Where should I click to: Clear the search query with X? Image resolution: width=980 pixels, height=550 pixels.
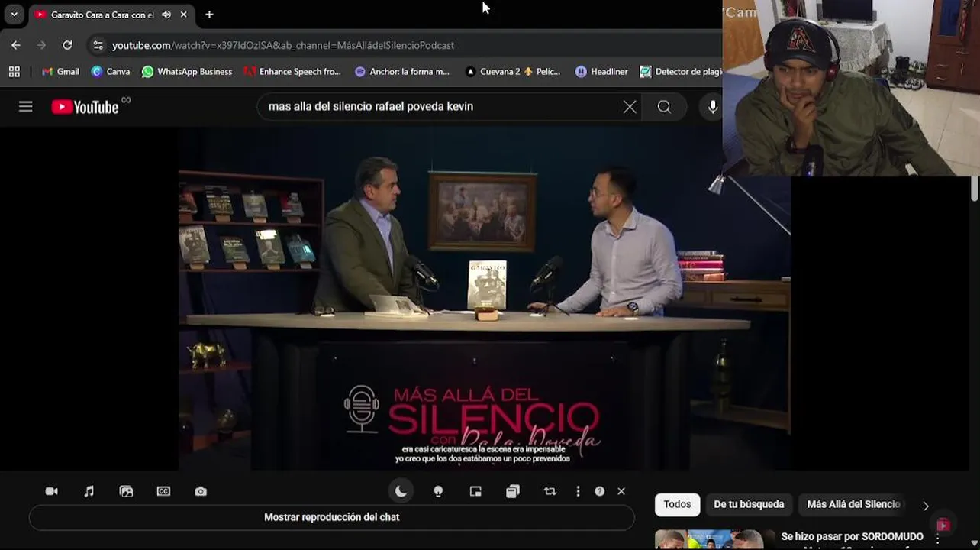click(x=630, y=107)
